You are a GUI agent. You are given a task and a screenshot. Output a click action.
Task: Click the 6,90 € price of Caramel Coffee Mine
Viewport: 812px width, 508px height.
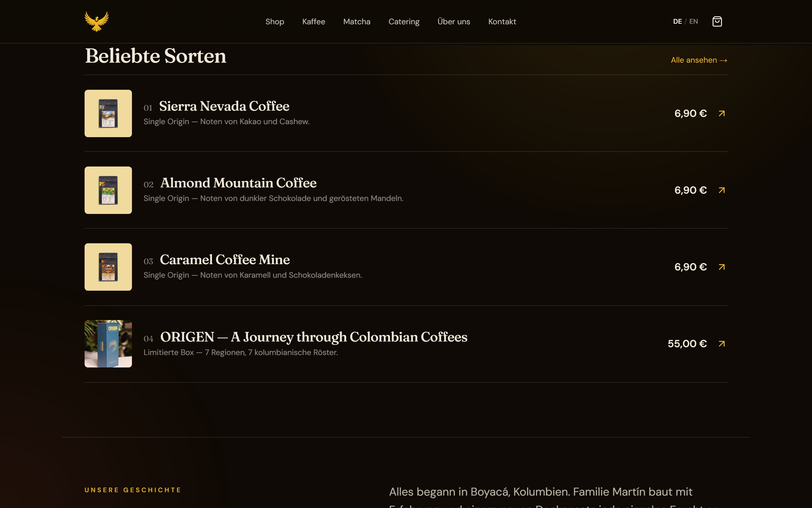pos(690,267)
